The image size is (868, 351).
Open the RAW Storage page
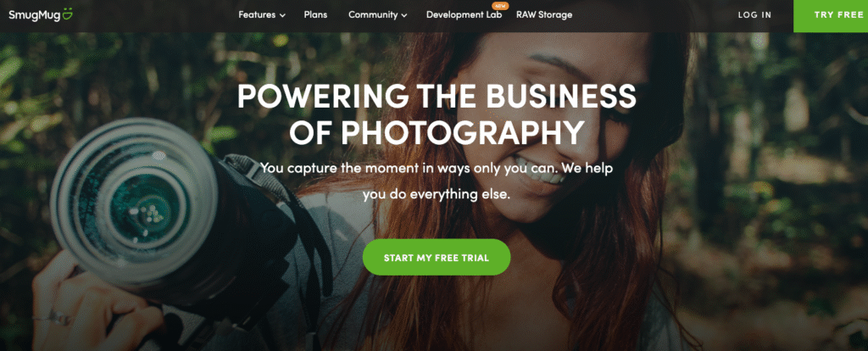[544, 15]
